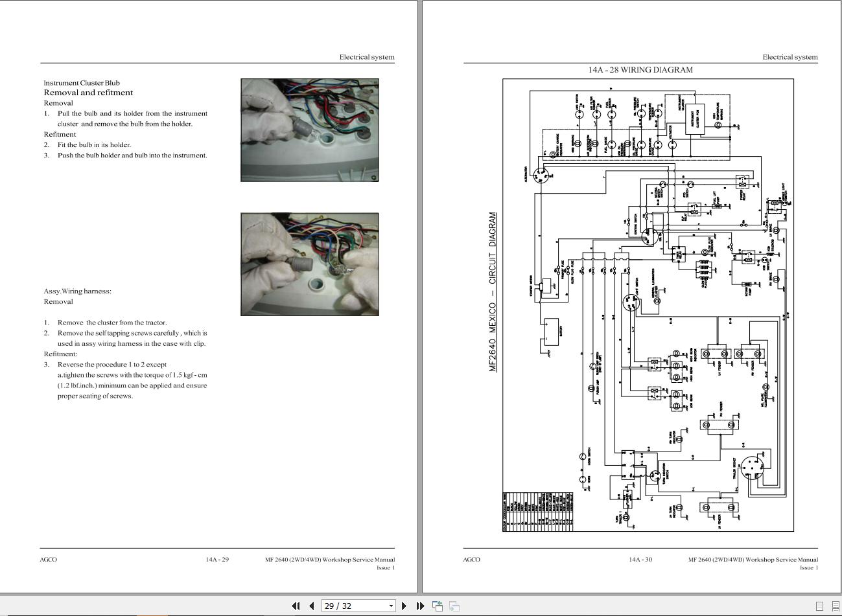The height and width of the screenshot is (616, 842).
Task: Click 'Reverse the procedure 1 to 2 except' step
Action: 112,365
